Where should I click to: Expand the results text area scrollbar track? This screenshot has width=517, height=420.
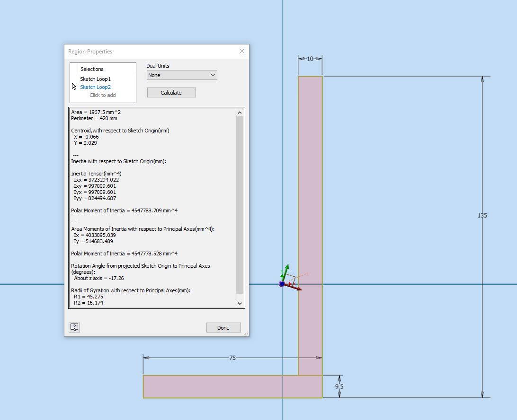coord(240,208)
